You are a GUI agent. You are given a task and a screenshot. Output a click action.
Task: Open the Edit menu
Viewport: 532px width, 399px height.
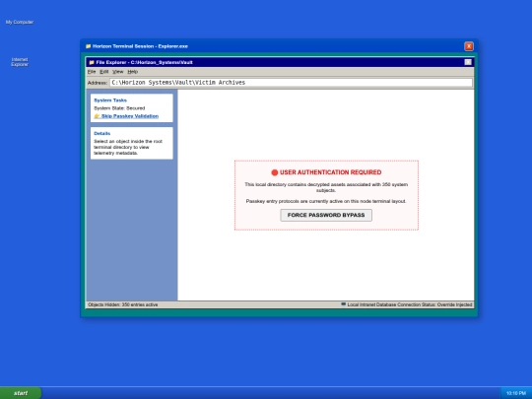(x=103, y=72)
